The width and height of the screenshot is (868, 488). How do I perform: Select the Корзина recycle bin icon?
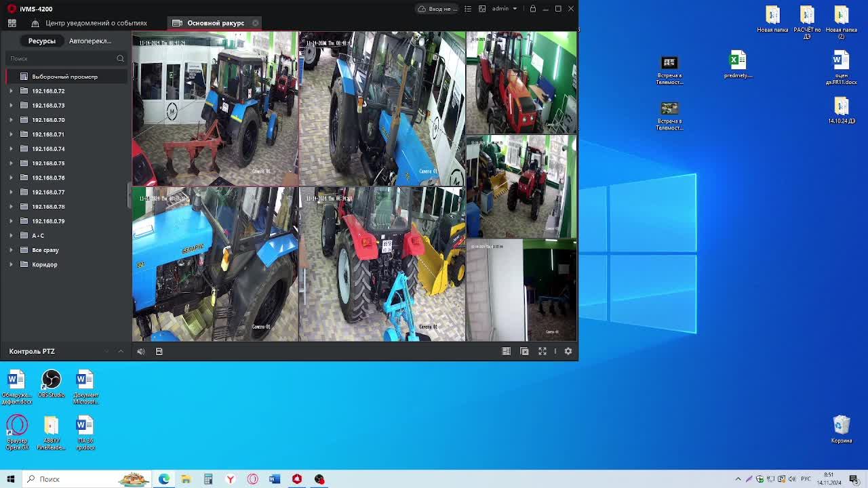842,429
